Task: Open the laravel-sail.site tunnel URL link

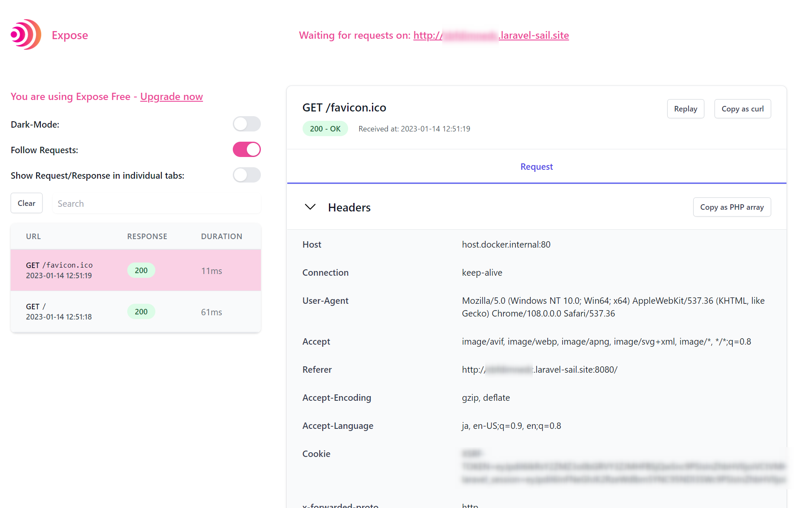Action: click(x=491, y=35)
